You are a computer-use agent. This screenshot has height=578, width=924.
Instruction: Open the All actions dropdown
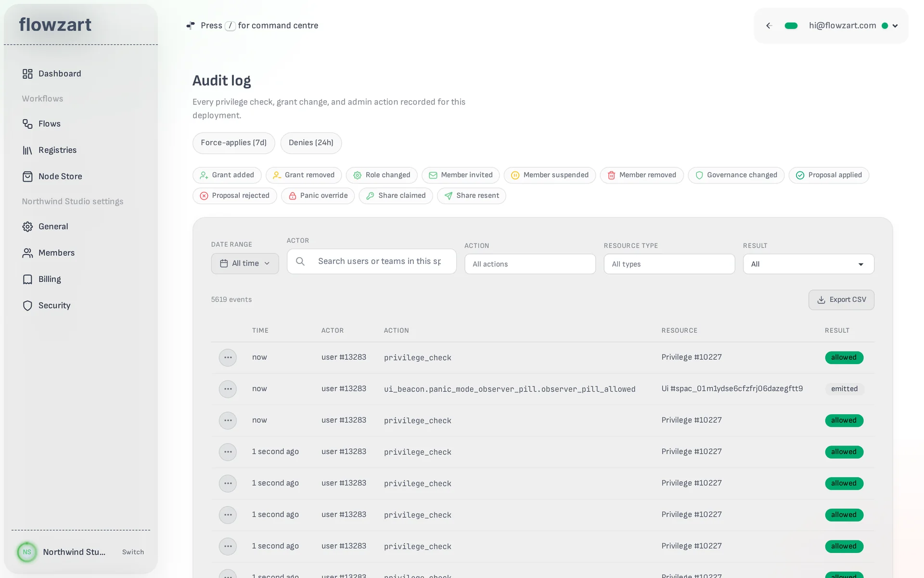coord(530,264)
